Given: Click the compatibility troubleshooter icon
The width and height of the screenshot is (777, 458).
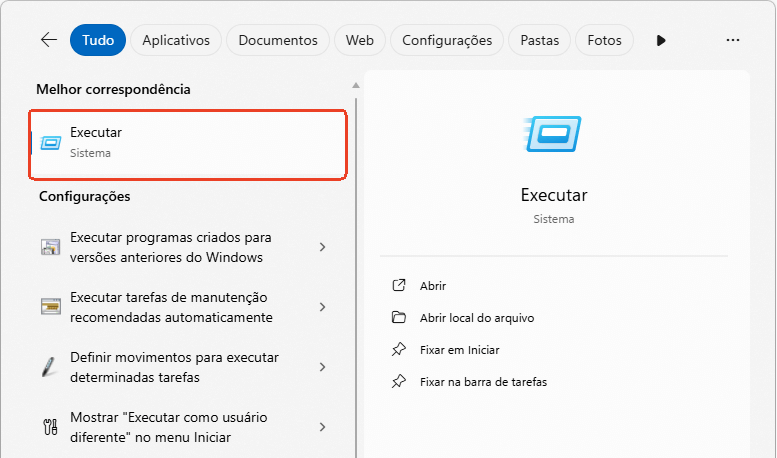Looking at the screenshot, I should (x=50, y=247).
